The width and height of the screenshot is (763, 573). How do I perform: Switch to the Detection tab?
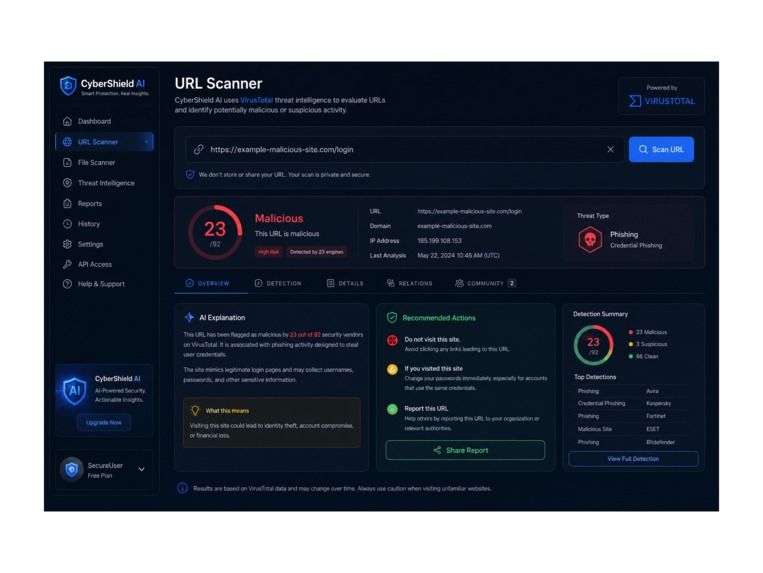[278, 283]
